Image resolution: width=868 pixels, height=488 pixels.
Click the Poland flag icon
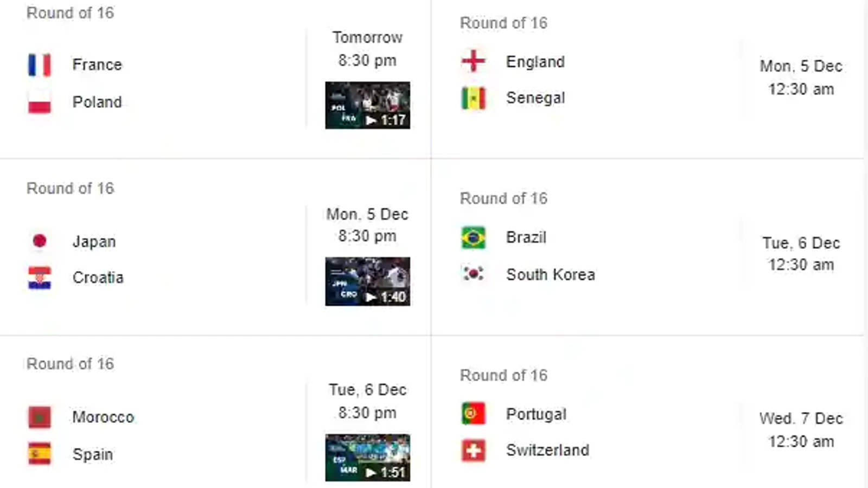(40, 102)
